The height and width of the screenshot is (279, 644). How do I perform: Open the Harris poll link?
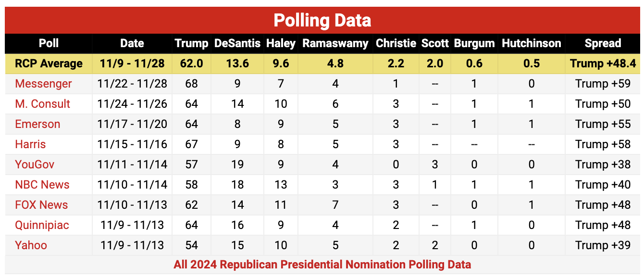30,144
